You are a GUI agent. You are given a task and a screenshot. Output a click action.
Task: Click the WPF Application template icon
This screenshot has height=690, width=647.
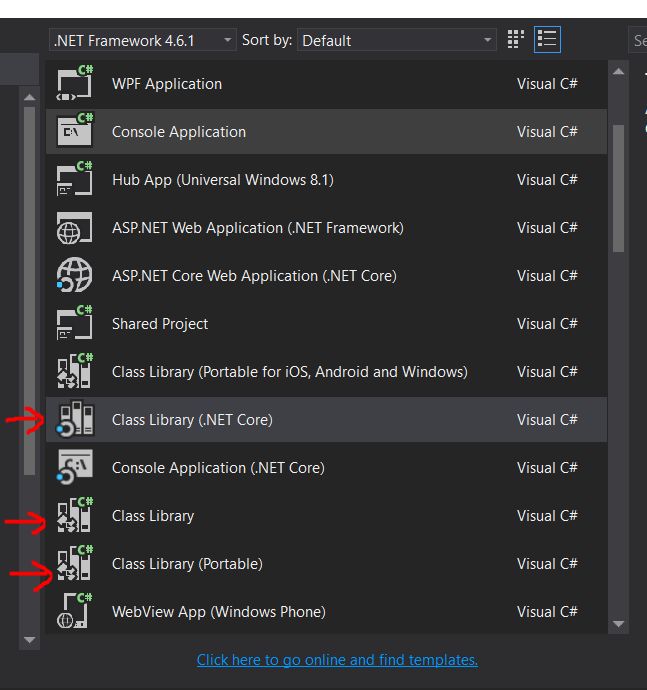pos(75,84)
